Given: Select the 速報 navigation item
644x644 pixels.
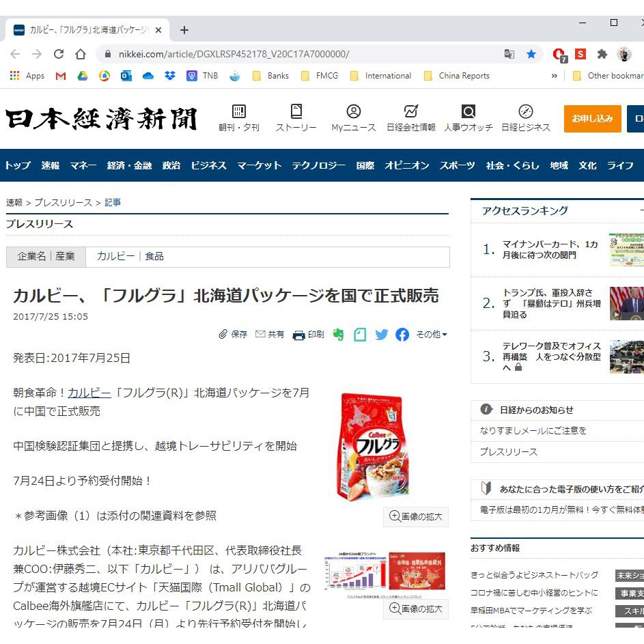Looking at the screenshot, I should (x=51, y=165).
